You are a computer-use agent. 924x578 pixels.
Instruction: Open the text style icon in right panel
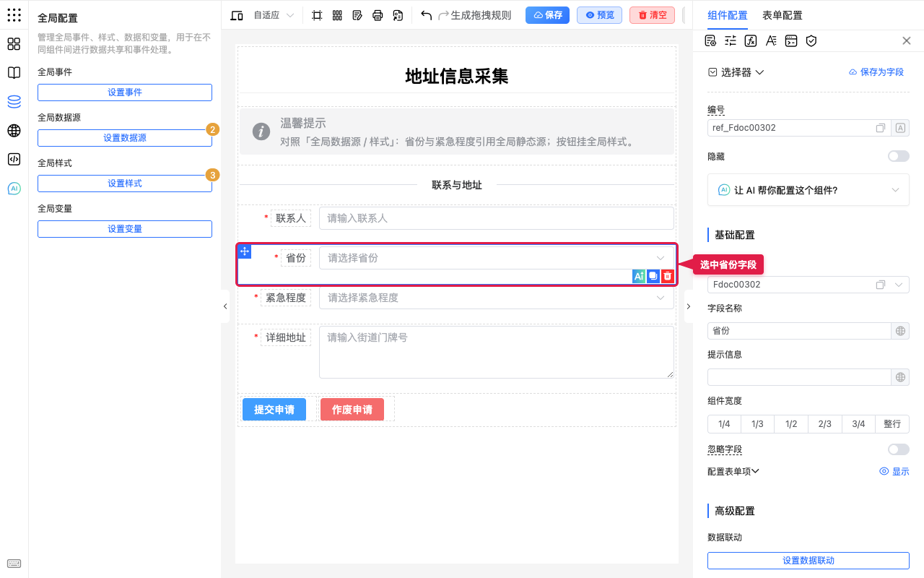coord(771,40)
